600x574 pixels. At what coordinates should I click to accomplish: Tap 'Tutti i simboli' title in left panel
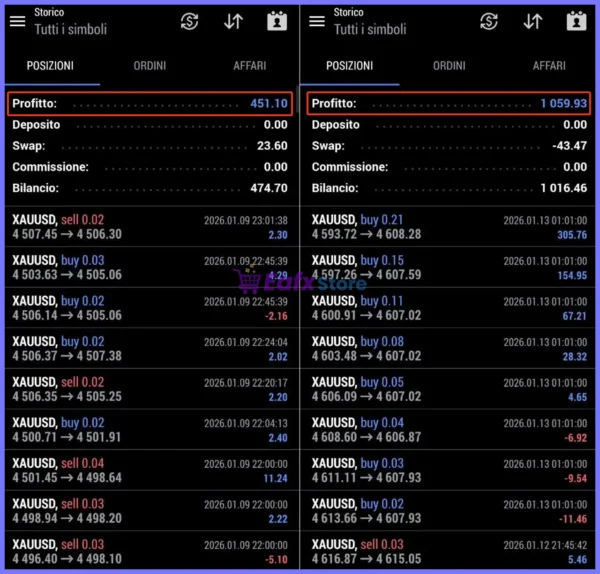click(x=70, y=29)
